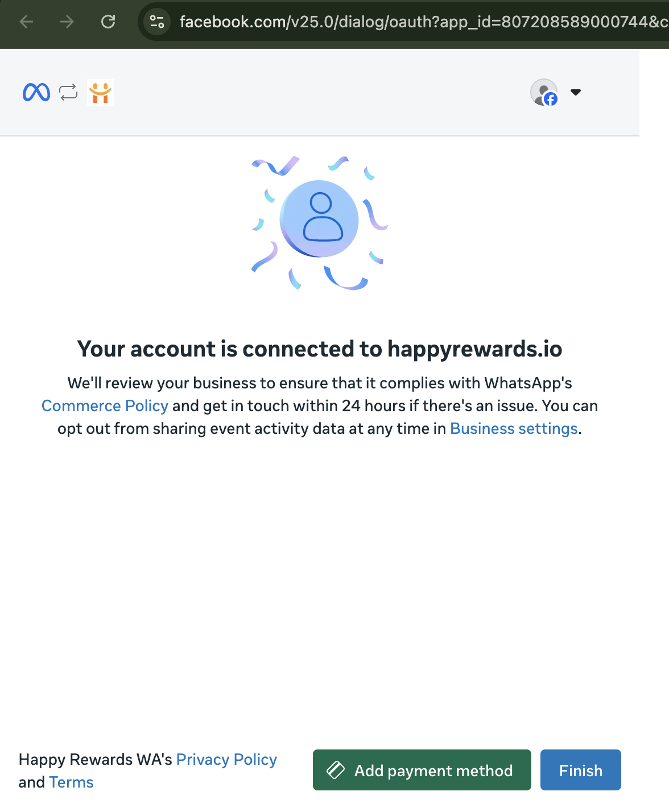Open the Terms link
Image resolution: width=669 pixels, height=812 pixels.
pyautogui.click(x=71, y=782)
